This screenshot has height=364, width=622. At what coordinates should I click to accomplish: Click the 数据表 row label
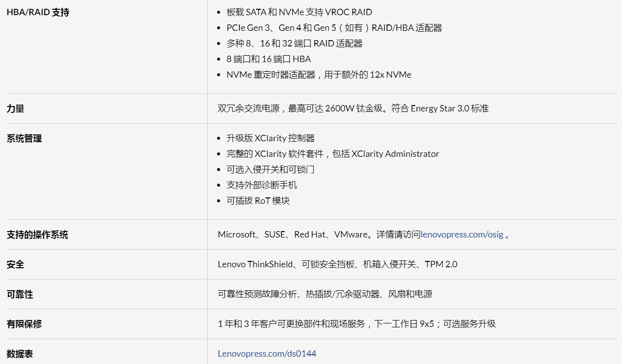[20, 353]
